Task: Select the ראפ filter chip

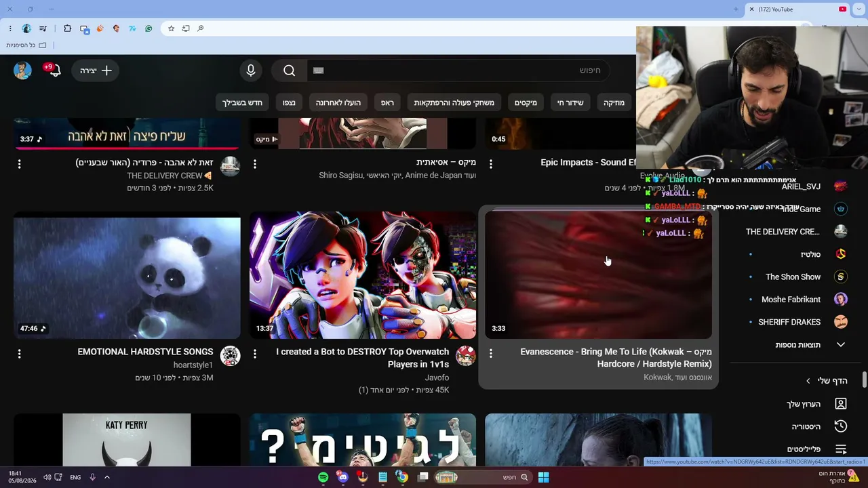Action: [387, 102]
